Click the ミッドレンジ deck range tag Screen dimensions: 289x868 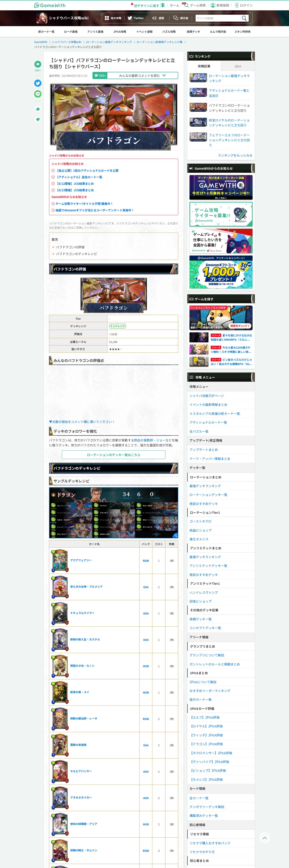[117, 326]
